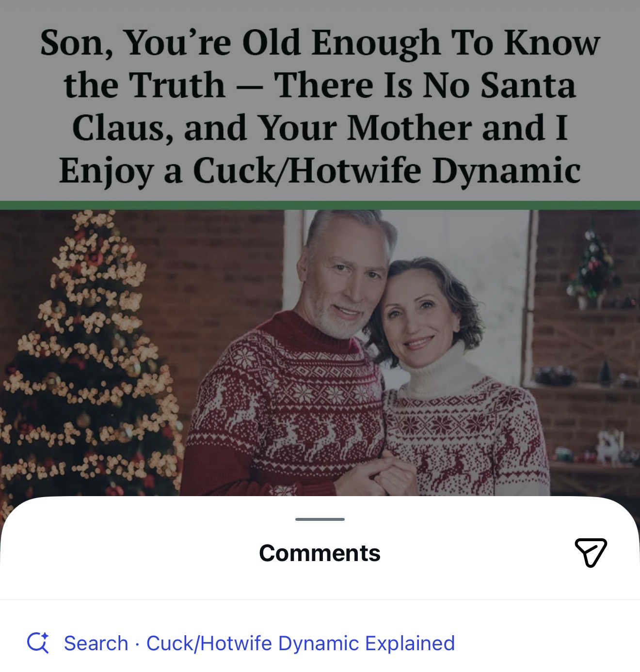Image resolution: width=640 pixels, height=672 pixels.
Task: Click the word 'Search' in suggestion row
Action: click(96, 643)
